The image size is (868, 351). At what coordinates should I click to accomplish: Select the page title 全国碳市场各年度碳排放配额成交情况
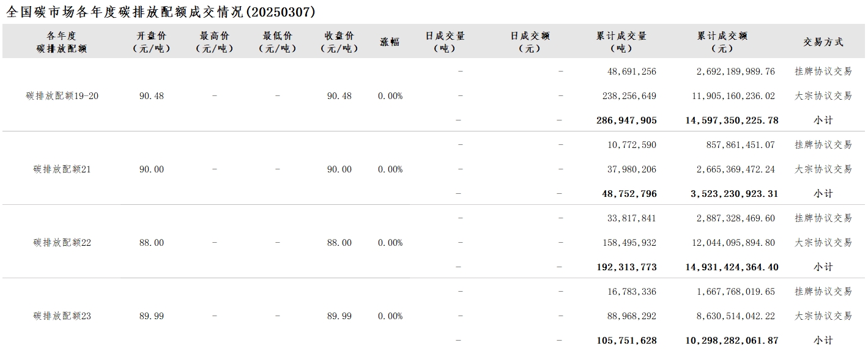[x=124, y=12]
